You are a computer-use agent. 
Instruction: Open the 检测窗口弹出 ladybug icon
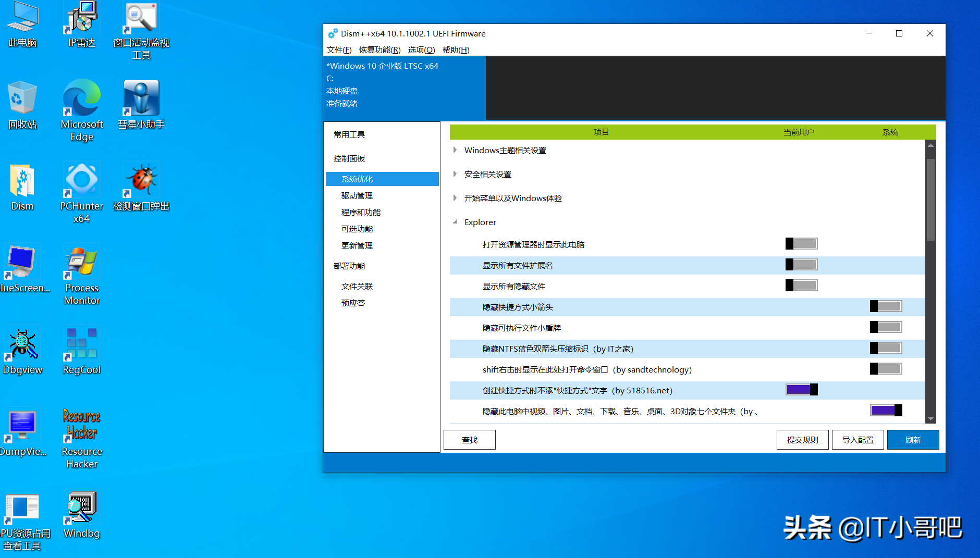[141, 187]
